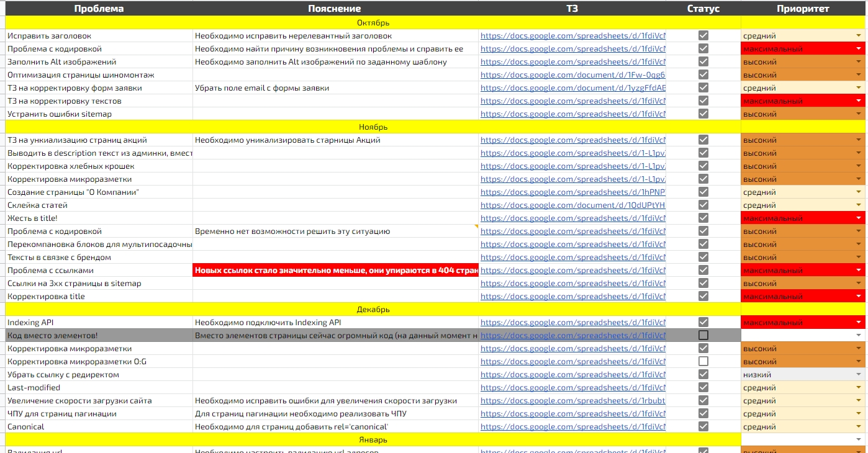
Task: Select cell Необходимо исправить нерелевантный заголовок
Action: pos(335,35)
